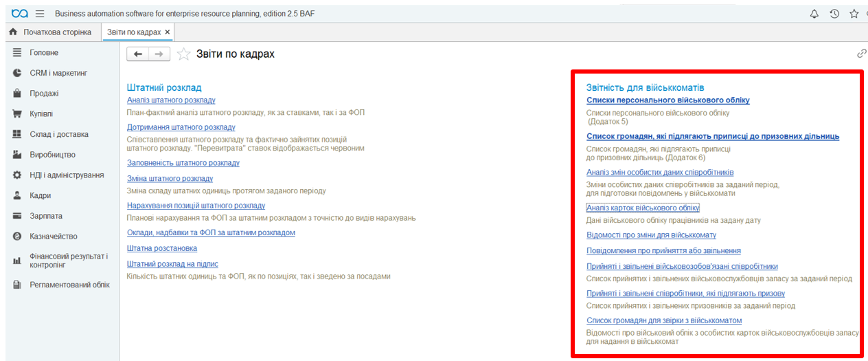Screen dimensions: 868x361
Task: Open Аналіз змін особистих даних співробітників
Action: (x=660, y=172)
